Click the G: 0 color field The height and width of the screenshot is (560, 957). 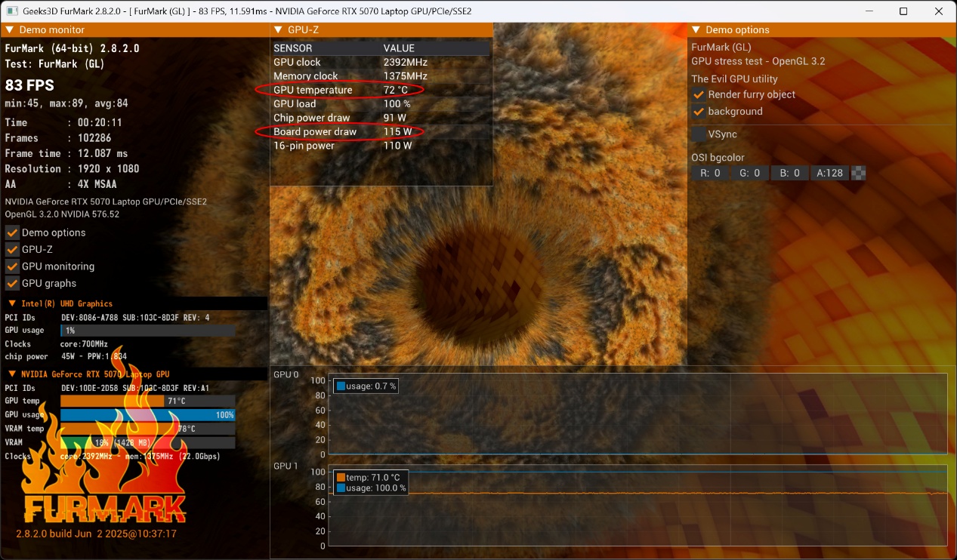click(x=749, y=173)
